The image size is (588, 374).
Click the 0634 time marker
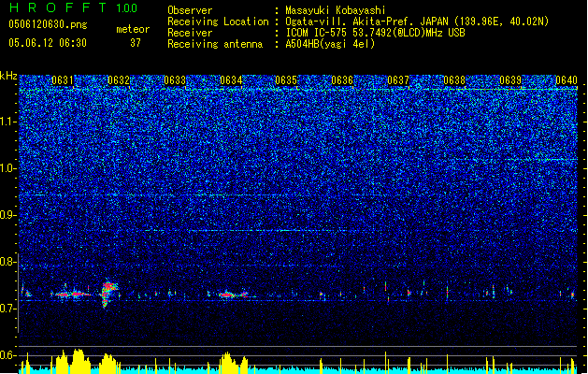pos(231,80)
